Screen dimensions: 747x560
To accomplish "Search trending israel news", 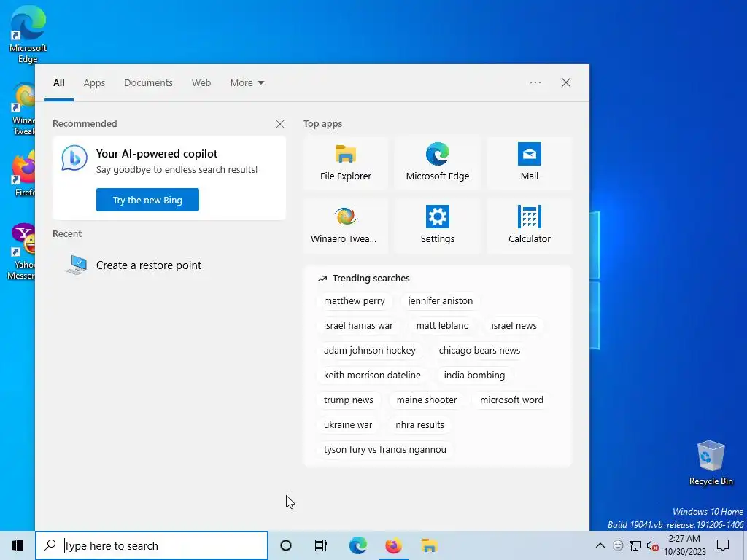I will pos(514,326).
